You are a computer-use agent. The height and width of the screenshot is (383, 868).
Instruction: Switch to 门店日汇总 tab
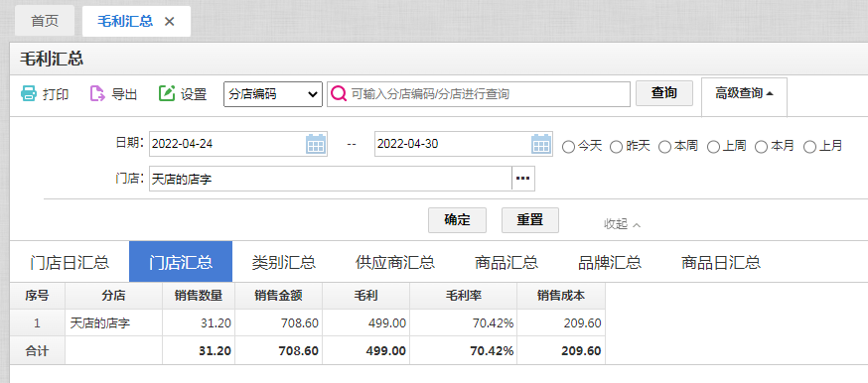[x=70, y=262]
